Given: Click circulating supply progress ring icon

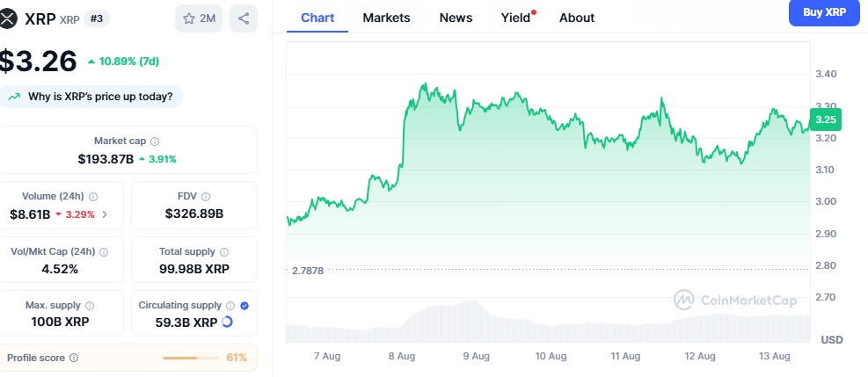Looking at the screenshot, I should click(228, 323).
